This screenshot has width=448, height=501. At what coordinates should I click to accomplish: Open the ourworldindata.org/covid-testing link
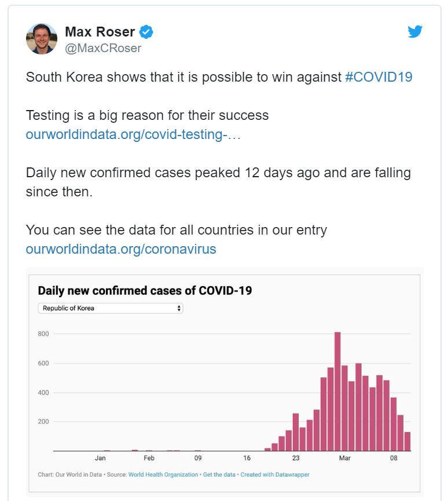pyautogui.click(x=133, y=135)
